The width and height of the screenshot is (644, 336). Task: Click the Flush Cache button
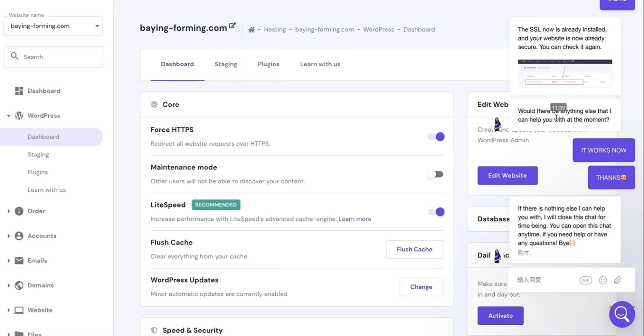click(x=414, y=249)
